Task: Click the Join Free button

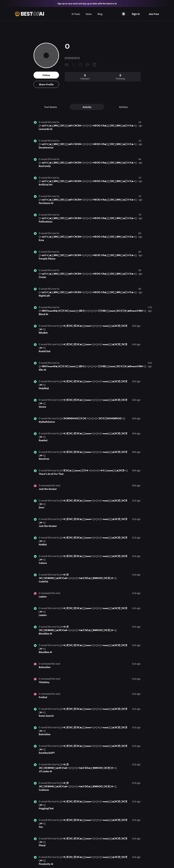Action: point(154,14)
